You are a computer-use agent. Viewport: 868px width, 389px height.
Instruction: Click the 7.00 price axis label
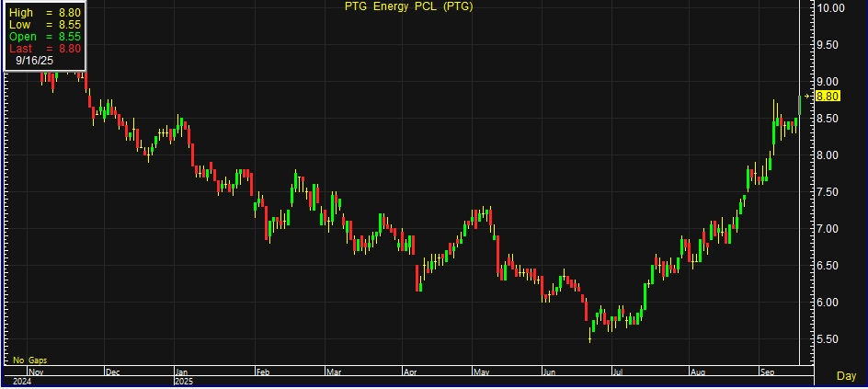coord(831,229)
